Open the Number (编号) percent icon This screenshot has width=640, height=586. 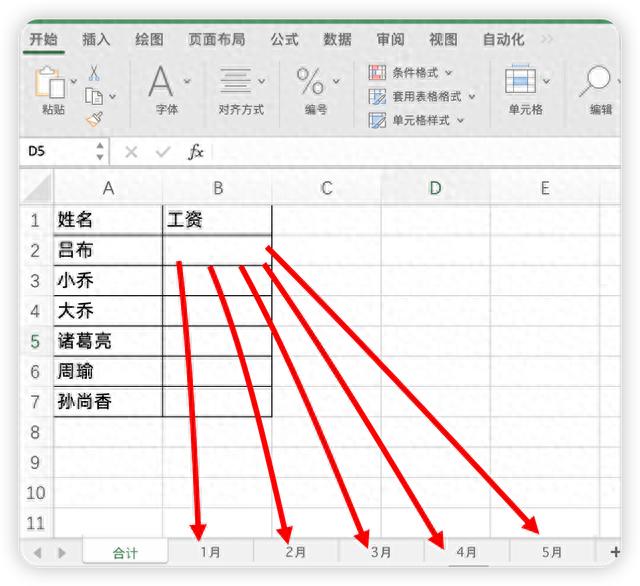click(310, 81)
